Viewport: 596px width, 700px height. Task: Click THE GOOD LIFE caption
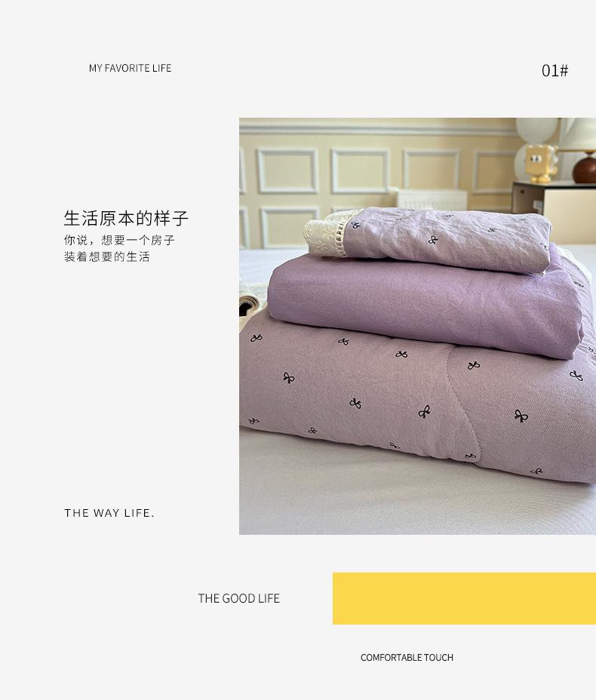[x=239, y=598]
